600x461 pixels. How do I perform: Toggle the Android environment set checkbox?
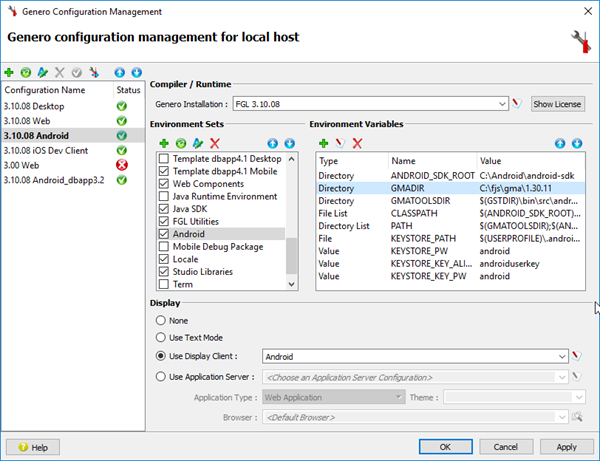pos(164,234)
